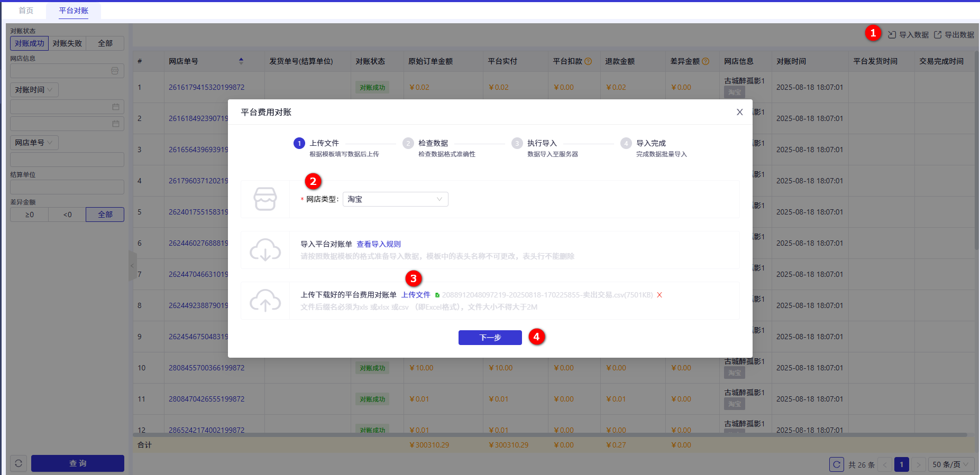This screenshot has height=475, width=980.
Task: Open order 2616179415320199872
Action: [206, 87]
